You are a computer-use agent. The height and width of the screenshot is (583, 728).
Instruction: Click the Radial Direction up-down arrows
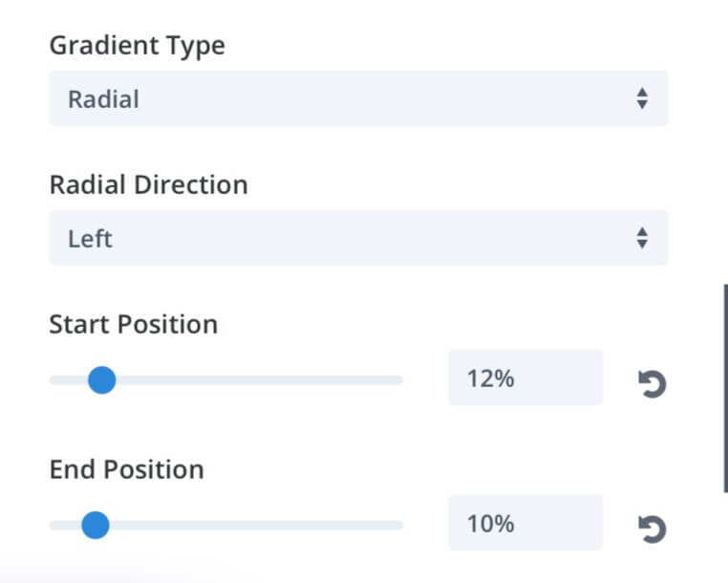tap(642, 238)
